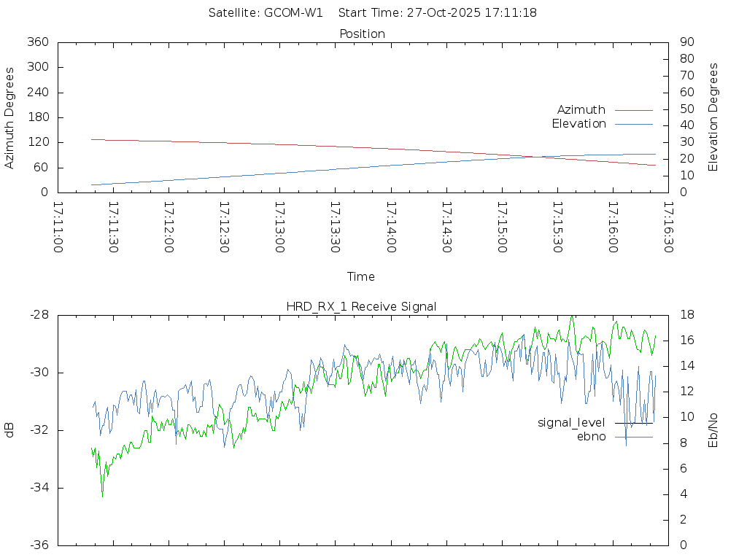Viewport: 747px width, 560px height.
Task: Select the ebno legend line sample
Action: (x=633, y=437)
